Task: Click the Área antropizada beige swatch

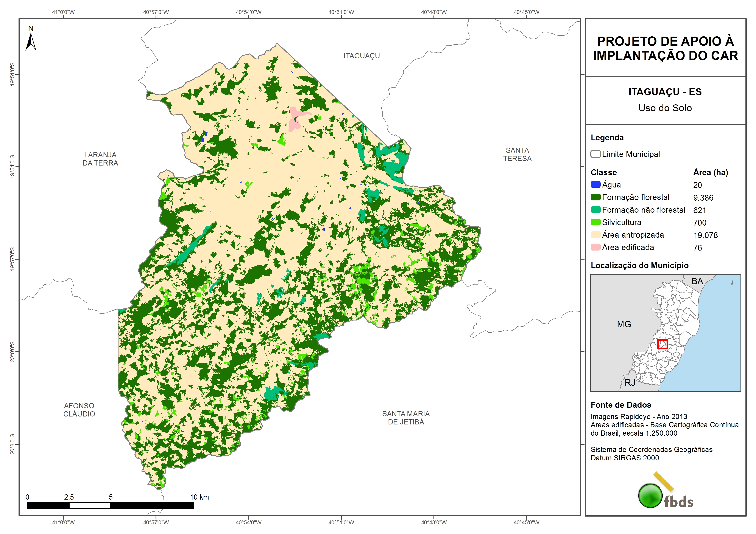Action: [x=595, y=235]
